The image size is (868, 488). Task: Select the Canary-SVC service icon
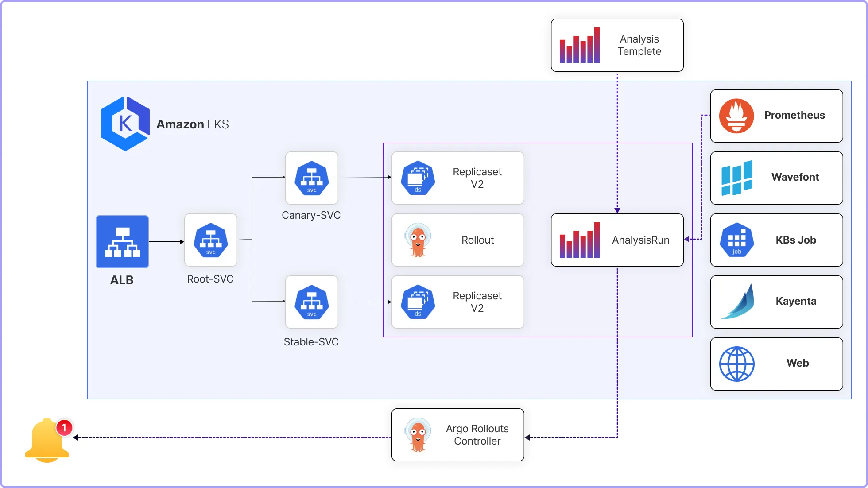click(312, 178)
